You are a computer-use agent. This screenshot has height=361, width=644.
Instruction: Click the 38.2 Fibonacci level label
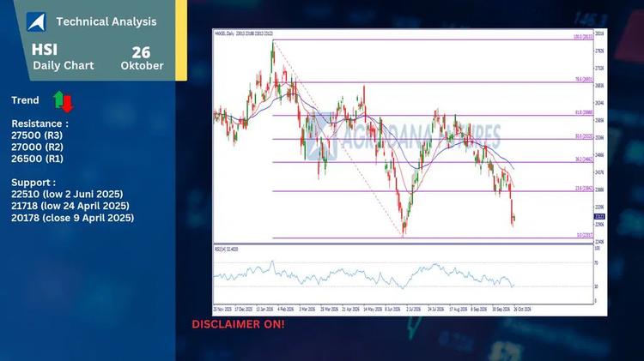pyautogui.click(x=584, y=159)
